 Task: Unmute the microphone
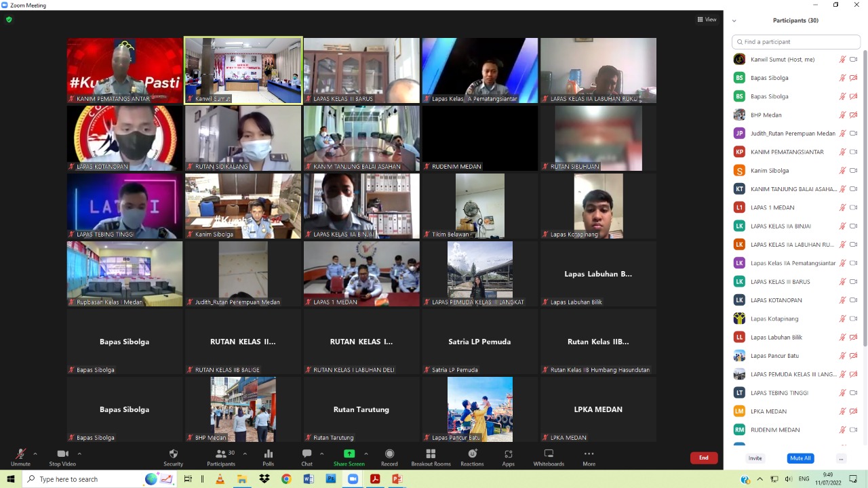20,454
